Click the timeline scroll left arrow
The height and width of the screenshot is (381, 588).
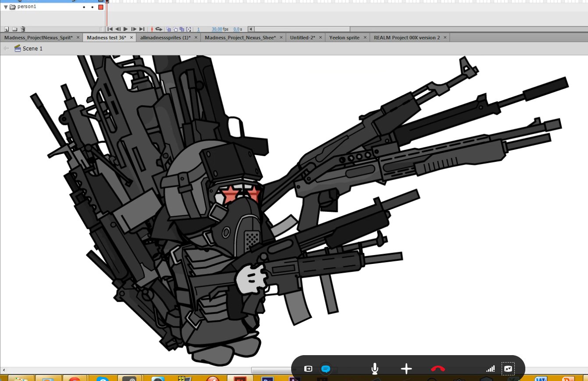point(250,29)
